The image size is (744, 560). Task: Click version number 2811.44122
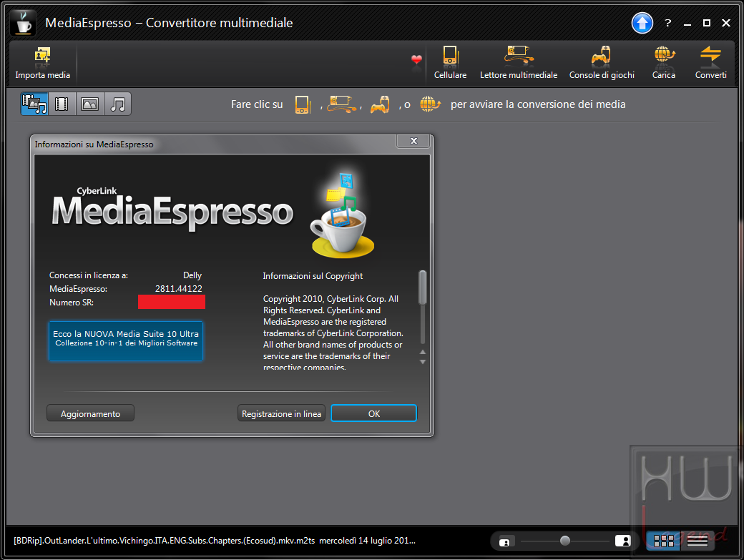[x=178, y=288]
